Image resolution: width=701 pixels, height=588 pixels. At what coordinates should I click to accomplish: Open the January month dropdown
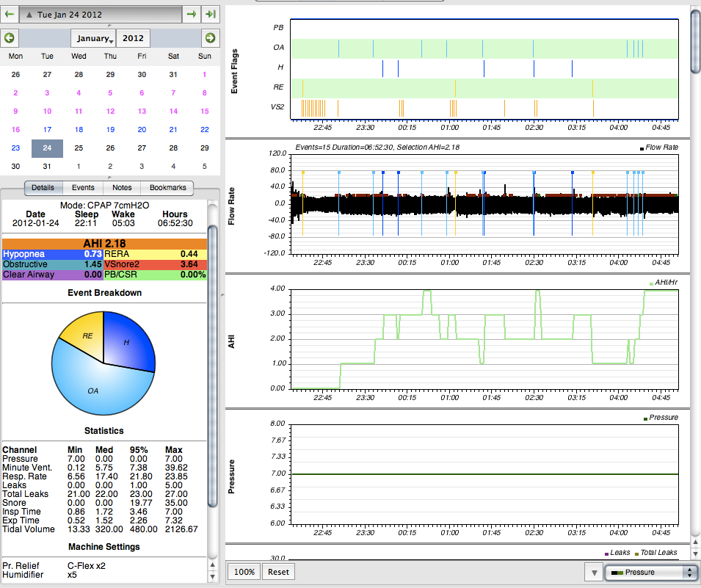point(94,38)
